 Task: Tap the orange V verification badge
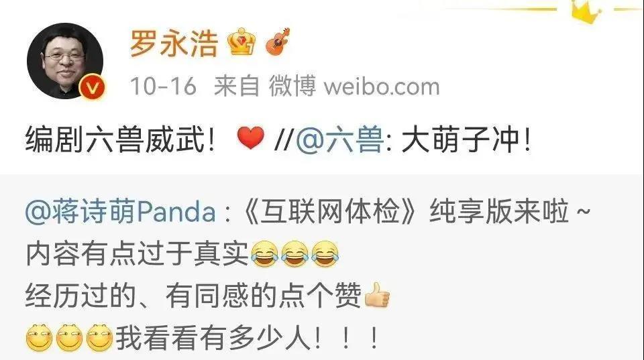pos(93,87)
